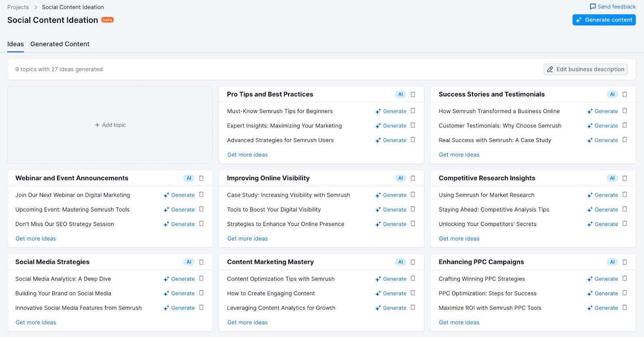Trash the Content Marketing Mastery topic

(x=413, y=262)
